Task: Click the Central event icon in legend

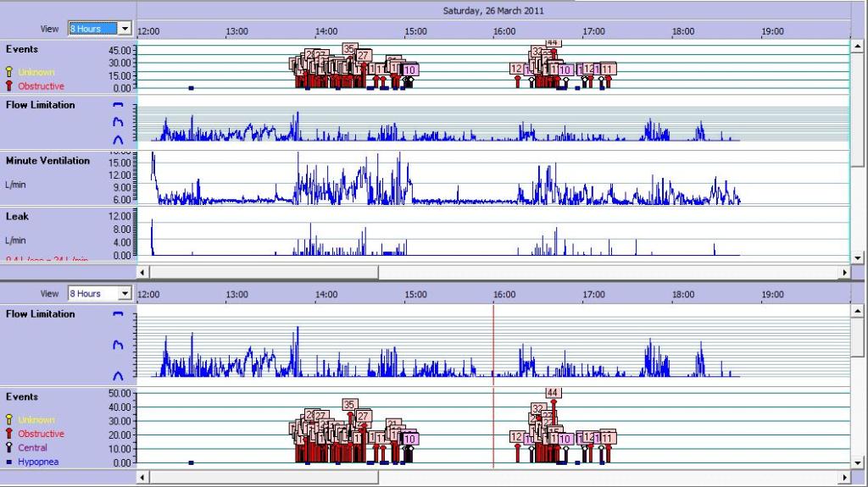Action: [x=9, y=447]
